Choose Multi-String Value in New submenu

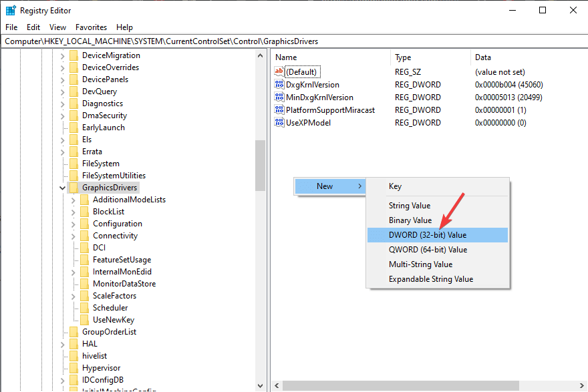click(x=437, y=264)
